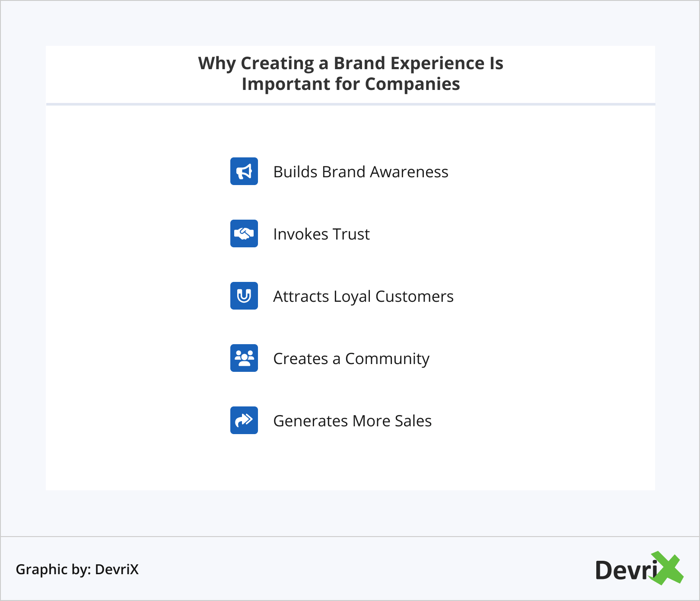Click title line 'Important for Companies'

point(350,84)
